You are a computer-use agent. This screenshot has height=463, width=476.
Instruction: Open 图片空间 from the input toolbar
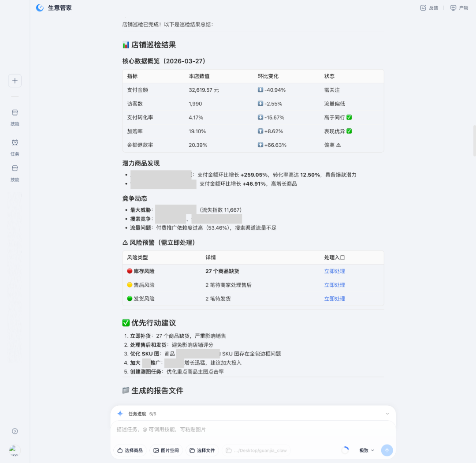166,450
